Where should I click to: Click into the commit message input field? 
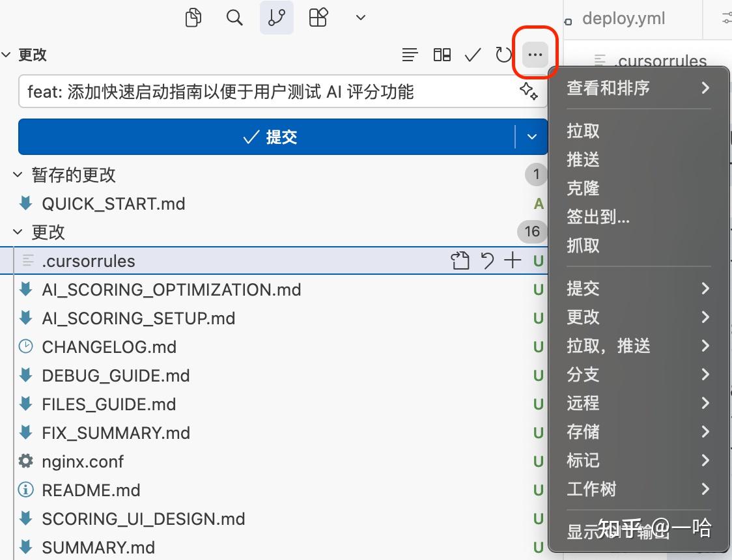click(283, 91)
